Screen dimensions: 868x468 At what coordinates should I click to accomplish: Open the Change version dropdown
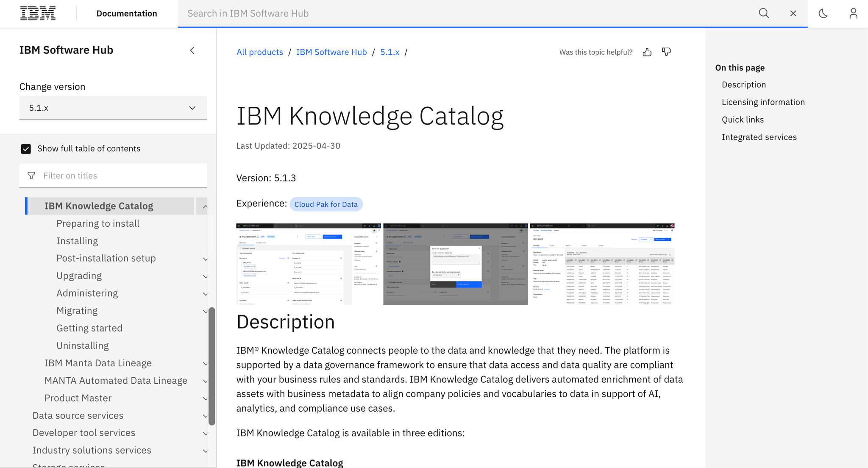[x=113, y=108]
